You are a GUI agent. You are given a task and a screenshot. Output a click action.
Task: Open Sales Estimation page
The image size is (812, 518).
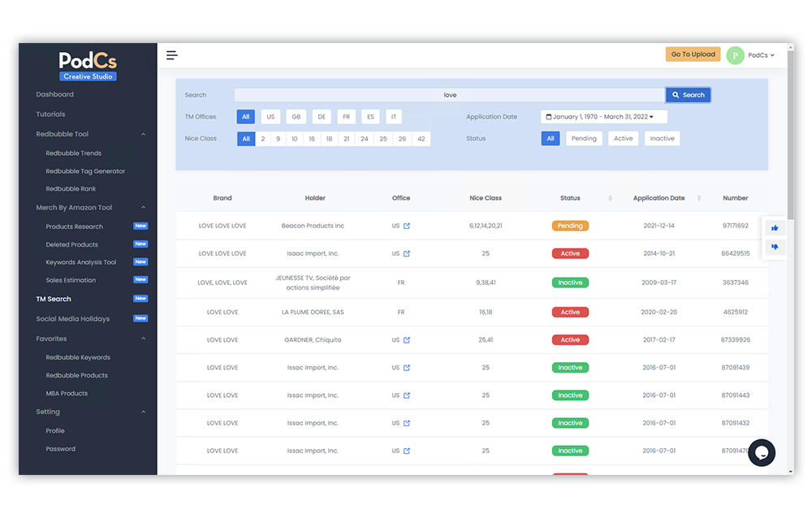point(71,280)
